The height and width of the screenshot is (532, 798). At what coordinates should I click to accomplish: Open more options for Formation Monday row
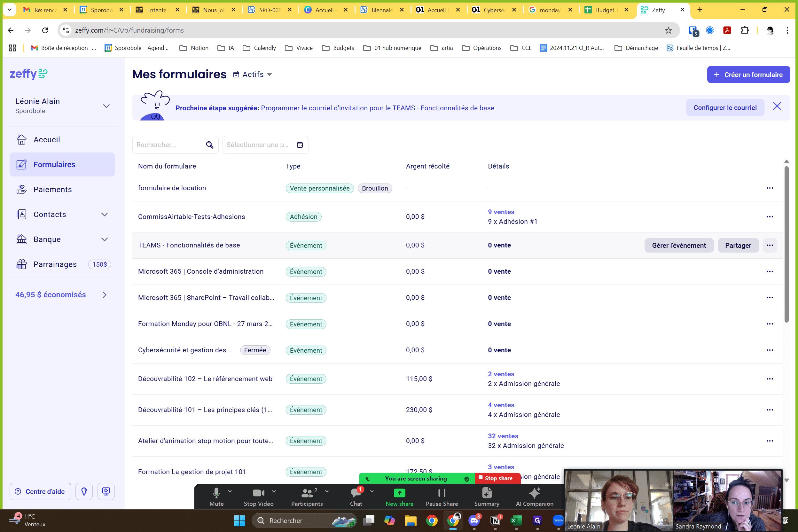pos(770,324)
